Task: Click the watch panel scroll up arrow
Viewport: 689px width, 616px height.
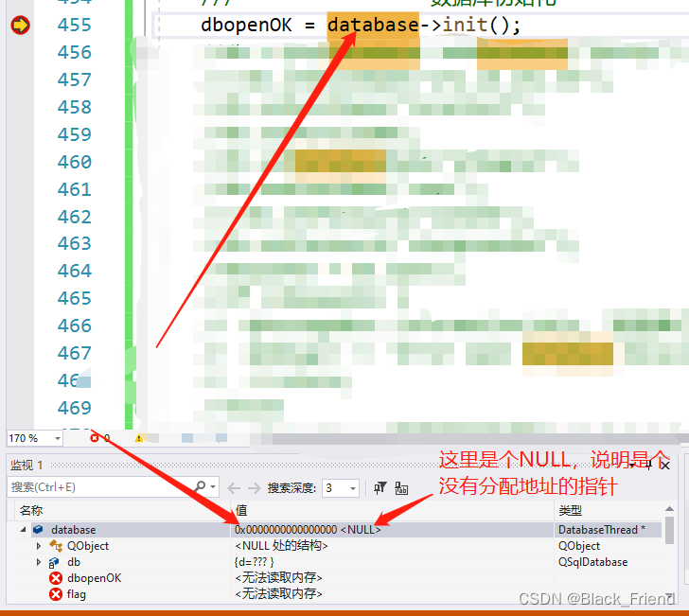Action: coord(669,509)
